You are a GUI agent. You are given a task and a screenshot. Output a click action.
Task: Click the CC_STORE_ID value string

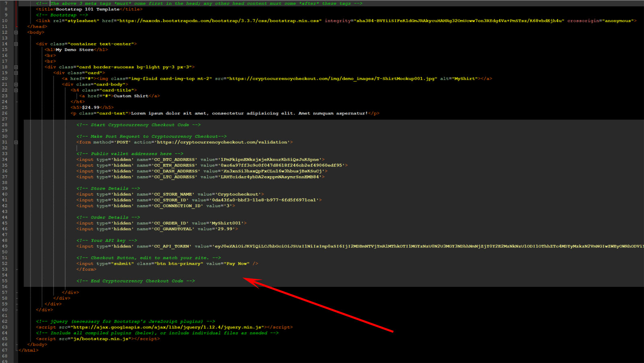(264, 200)
